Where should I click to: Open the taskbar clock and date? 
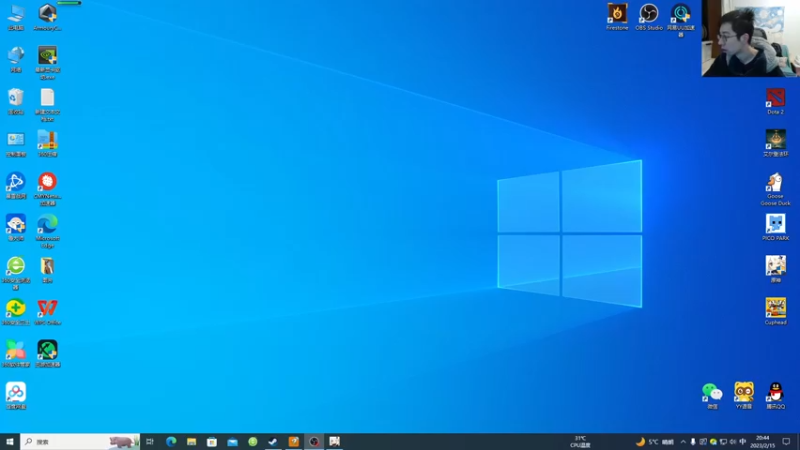(x=762, y=442)
